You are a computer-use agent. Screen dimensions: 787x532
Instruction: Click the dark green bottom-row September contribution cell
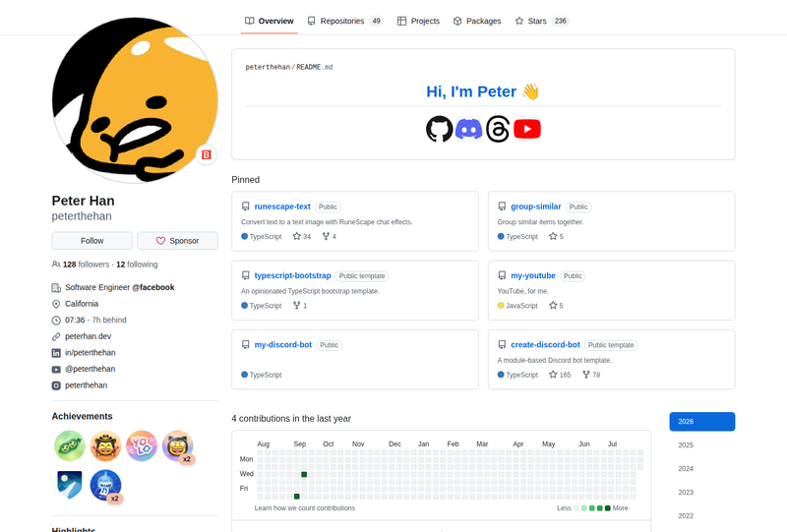click(297, 497)
